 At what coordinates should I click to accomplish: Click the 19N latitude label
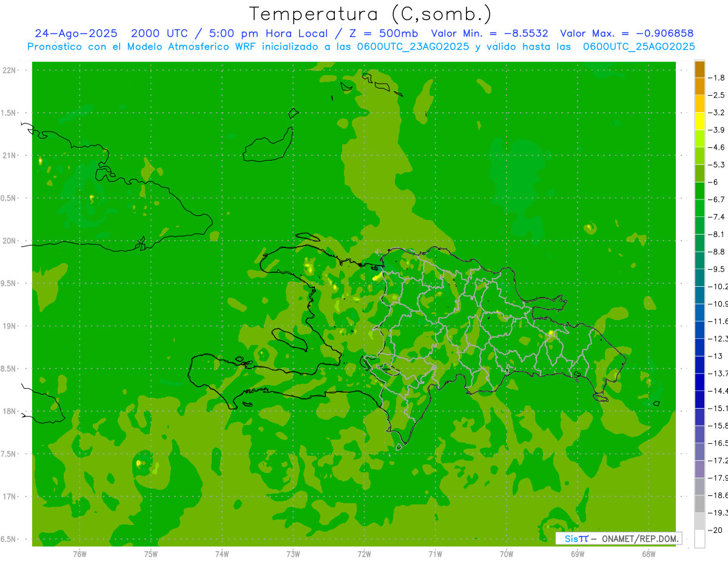9,326
